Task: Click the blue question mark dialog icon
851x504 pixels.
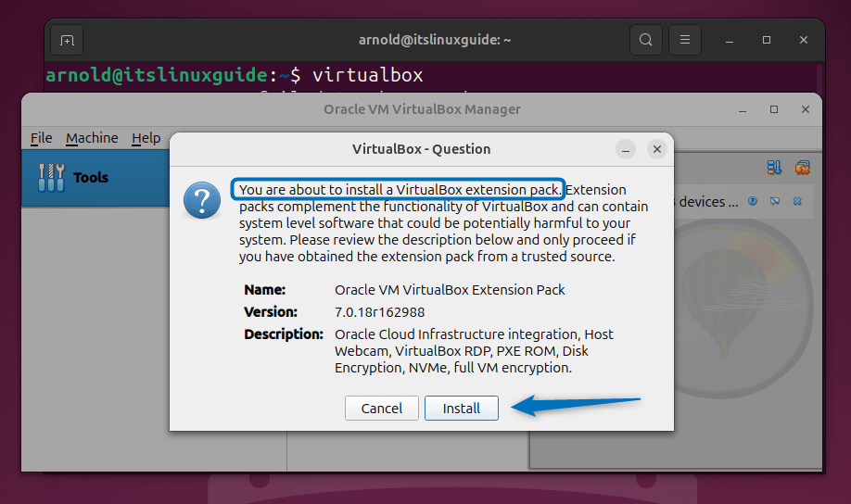Action: [202, 200]
